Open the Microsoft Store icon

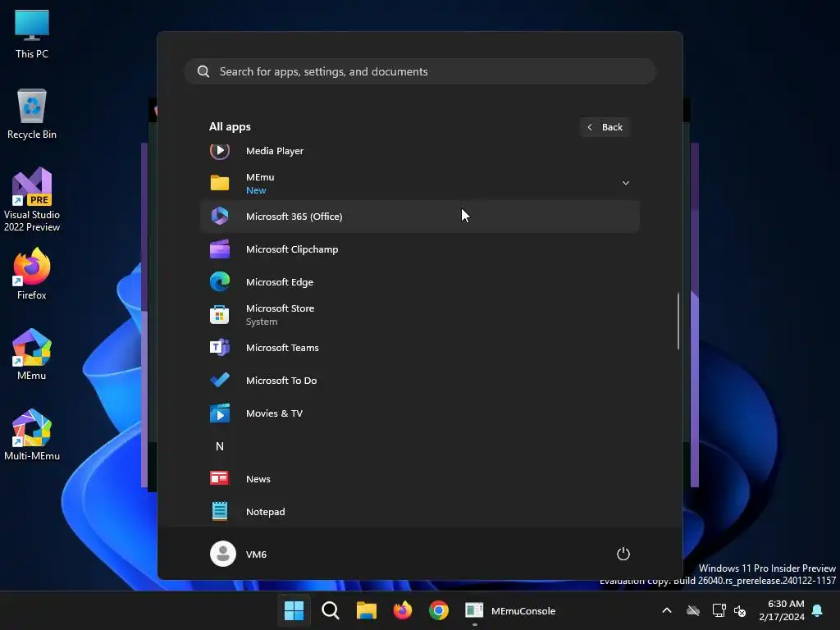click(x=220, y=315)
